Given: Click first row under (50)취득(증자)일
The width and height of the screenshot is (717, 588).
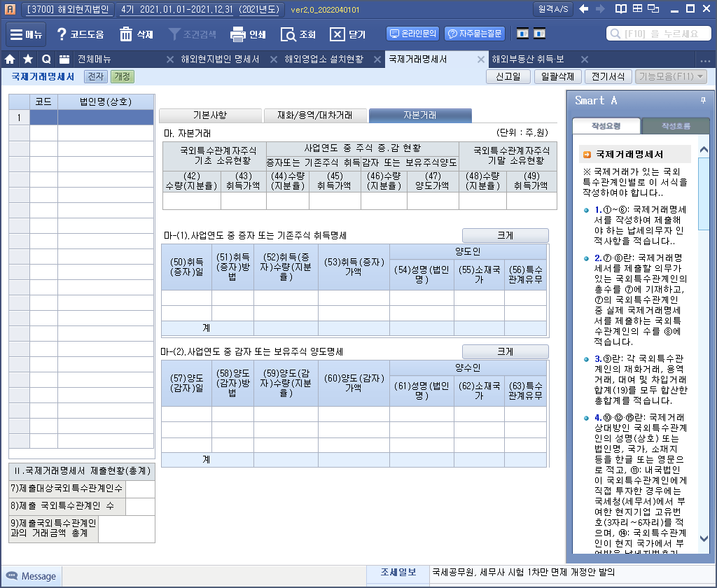Looking at the screenshot, I should pos(186,297).
